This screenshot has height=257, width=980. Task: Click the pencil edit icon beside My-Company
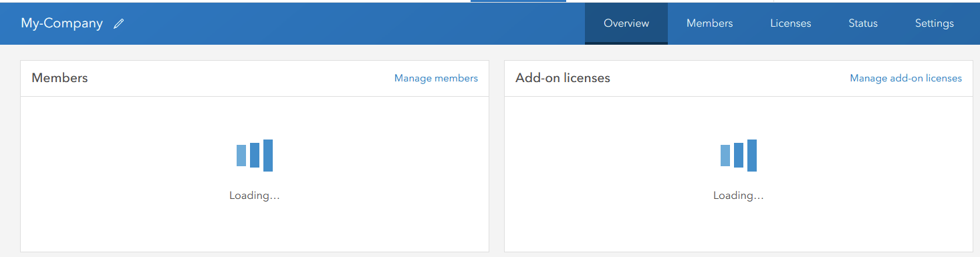click(119, 23)
